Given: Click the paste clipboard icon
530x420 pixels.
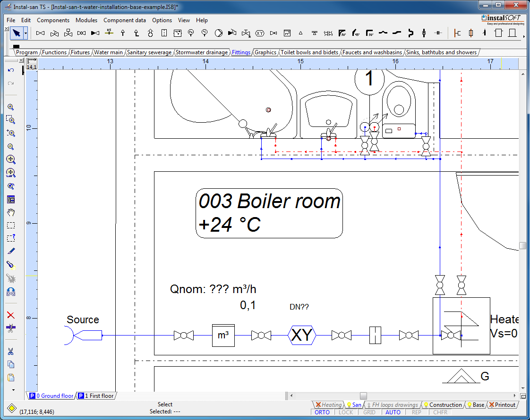Looking at the screenshot, I should (x=11, y=377).
